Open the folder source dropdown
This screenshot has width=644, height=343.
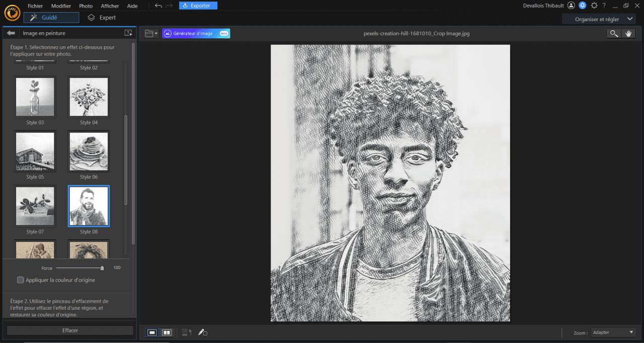point(150,33)
